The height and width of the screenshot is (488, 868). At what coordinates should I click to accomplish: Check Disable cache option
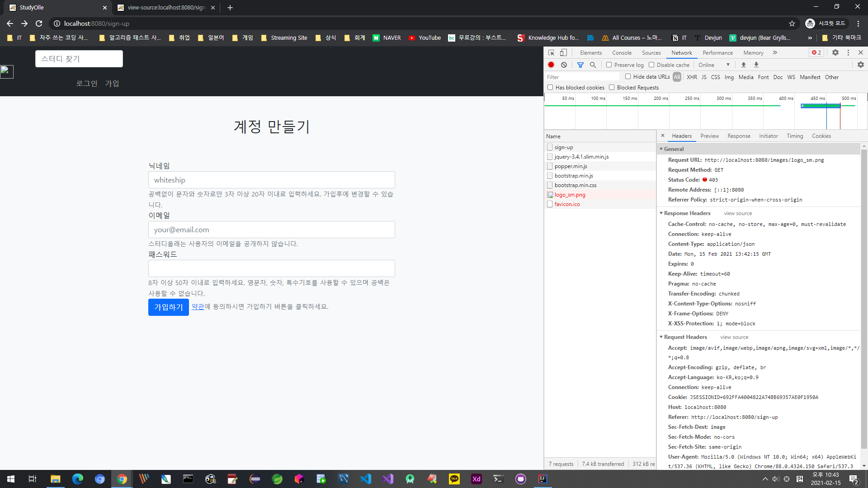pos(651,65)
